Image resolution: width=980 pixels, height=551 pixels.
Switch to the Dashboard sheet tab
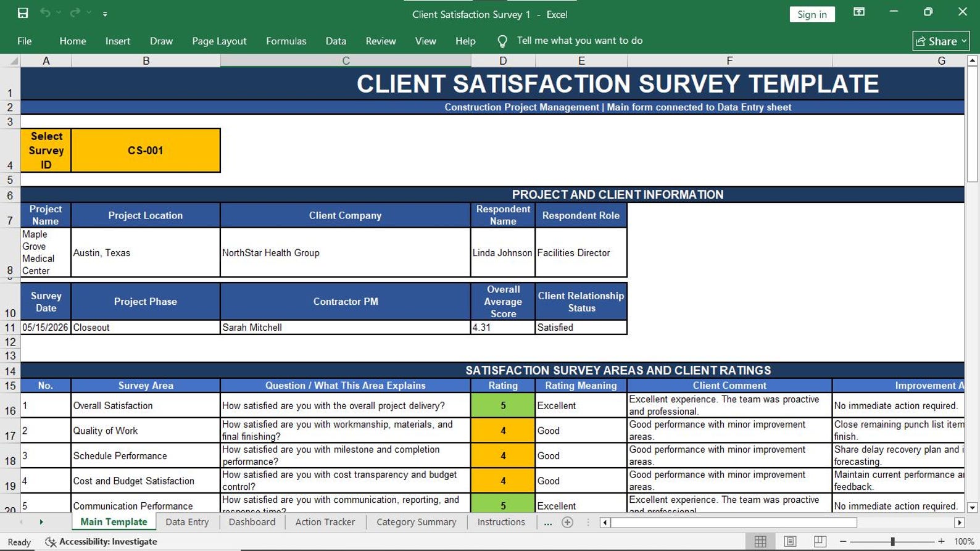[252, 522]
